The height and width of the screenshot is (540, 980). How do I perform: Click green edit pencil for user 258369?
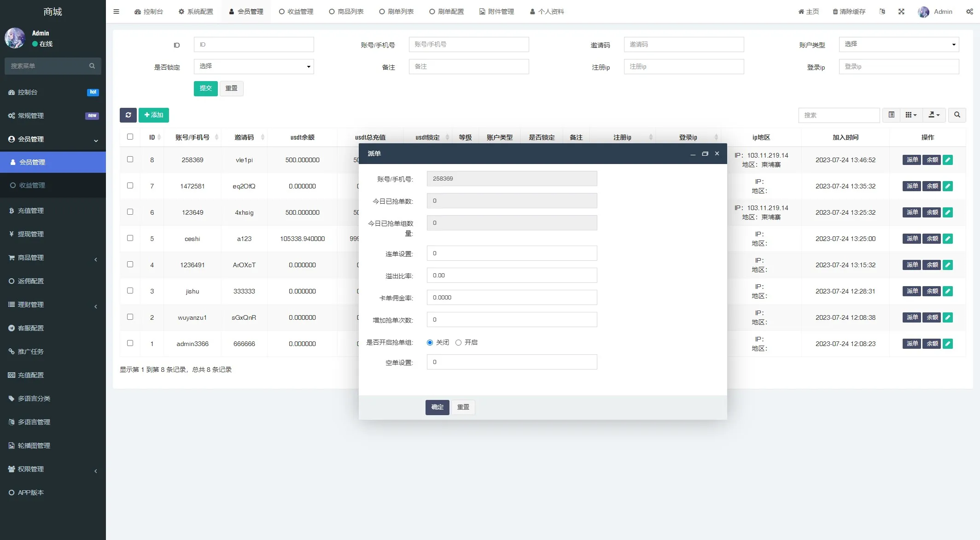click(947, 160)
